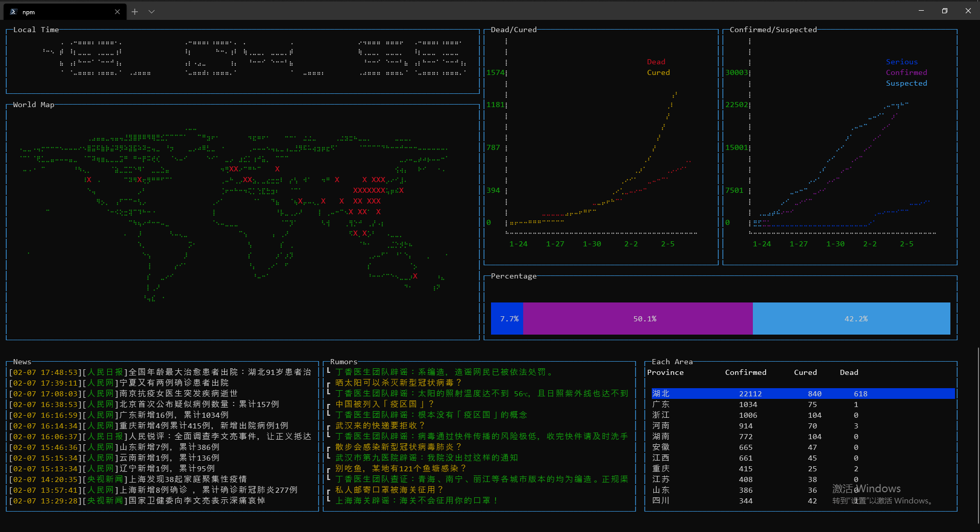980x532 pixels.
Task: Click the 7.7% blue percentage segment
Action: pyautogui.click(x=507, y=319)
